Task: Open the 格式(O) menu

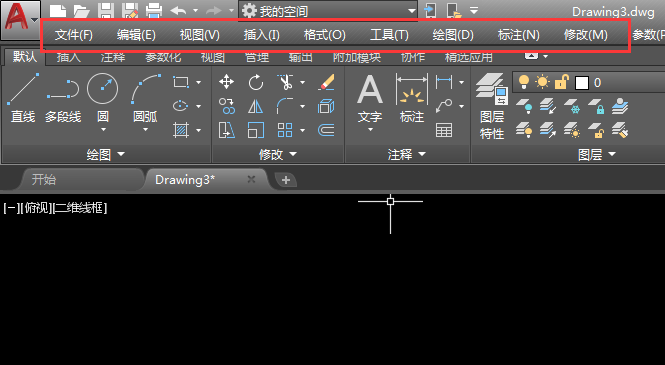Action: click(x=325, y=35)
